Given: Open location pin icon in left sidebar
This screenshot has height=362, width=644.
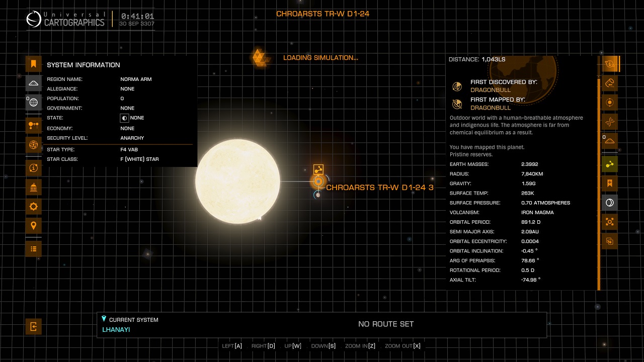Looking at the screenshot, I should (34, 226).
